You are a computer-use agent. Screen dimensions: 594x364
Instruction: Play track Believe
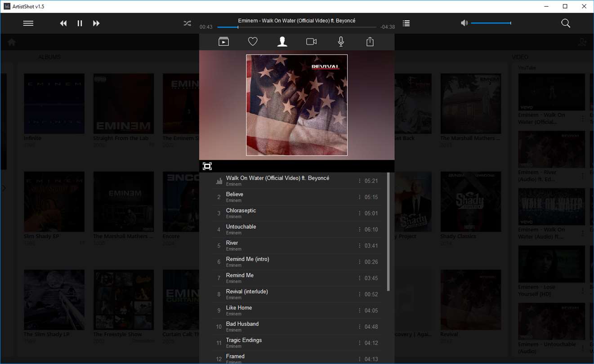tap(296, 197)
